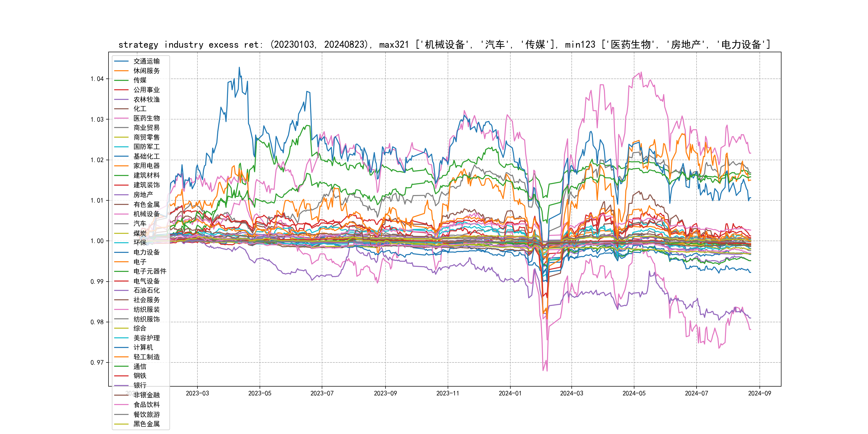868x434 pixels.
Task: Click the 2024-01 x-axis tick label
Action: click(x=510, y=393)
